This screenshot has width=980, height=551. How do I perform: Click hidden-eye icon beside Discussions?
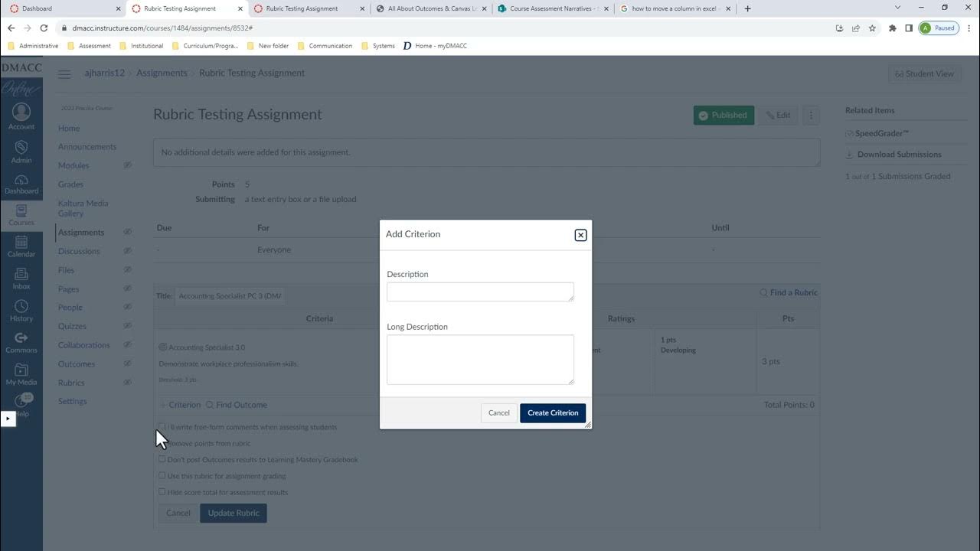click(128, 251)
